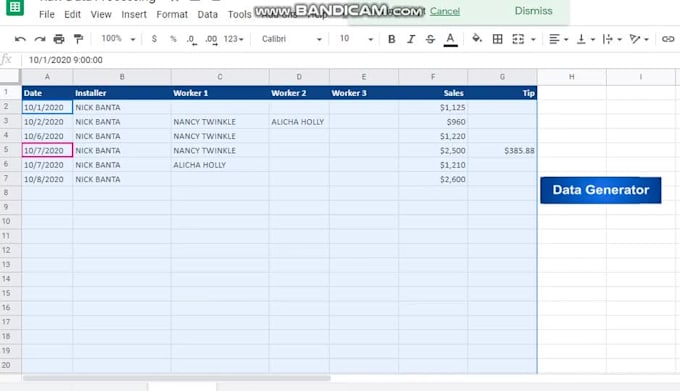
Task: Select cell with date 10/8/2020
Action: pos(47,179)
